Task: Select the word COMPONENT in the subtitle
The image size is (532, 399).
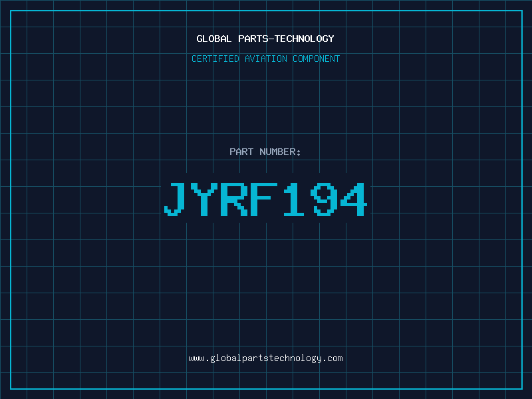Action: [x=317, y=59]
